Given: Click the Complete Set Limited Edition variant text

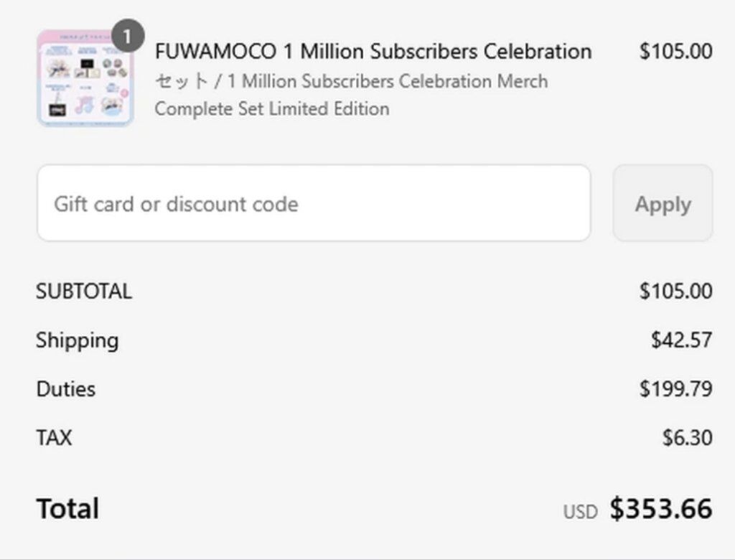Looking at the screenshot, I should 272,109.
